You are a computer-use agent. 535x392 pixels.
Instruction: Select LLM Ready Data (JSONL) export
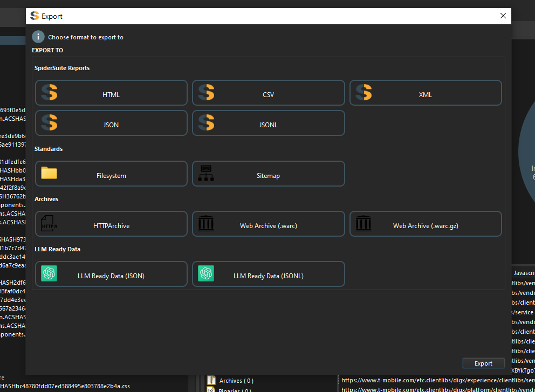click(269, 274)
